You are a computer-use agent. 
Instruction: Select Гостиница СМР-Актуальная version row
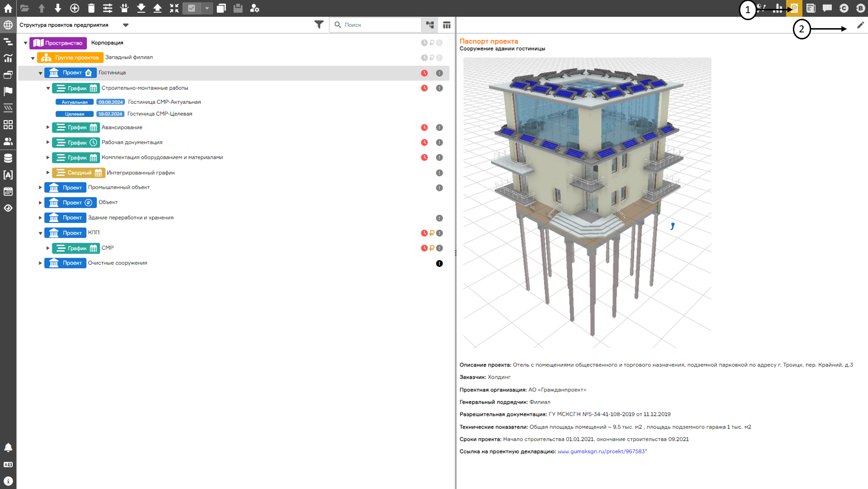click(x=233, y=102)
